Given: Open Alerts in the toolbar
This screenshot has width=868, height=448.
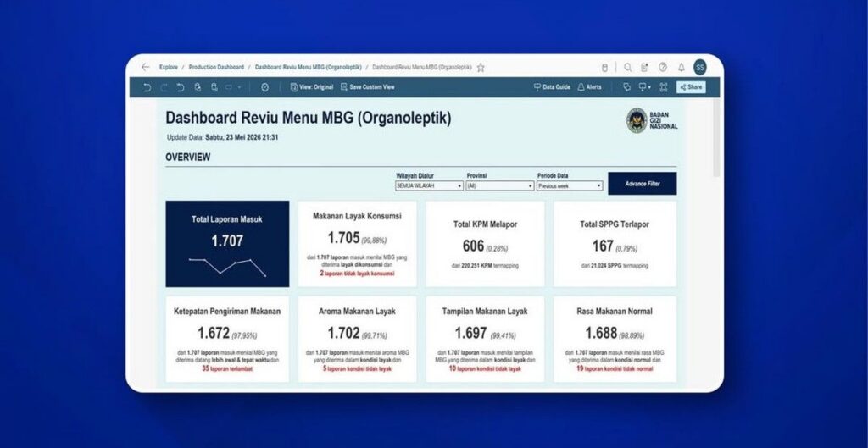Looking at the screenshot, I should point(590,87).
